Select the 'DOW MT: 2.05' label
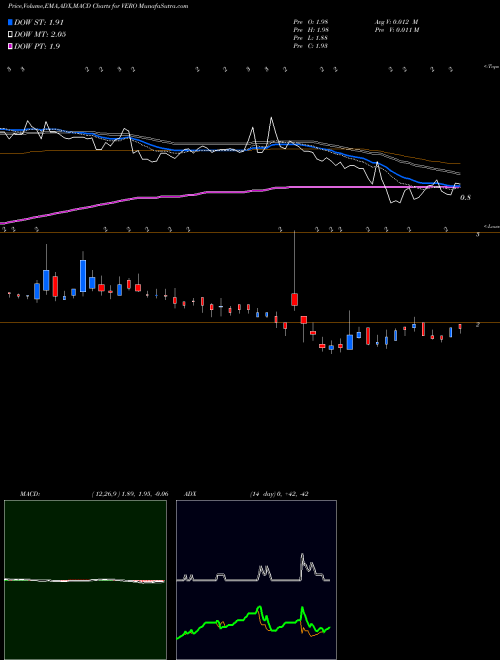 click(x=40, y=34)
